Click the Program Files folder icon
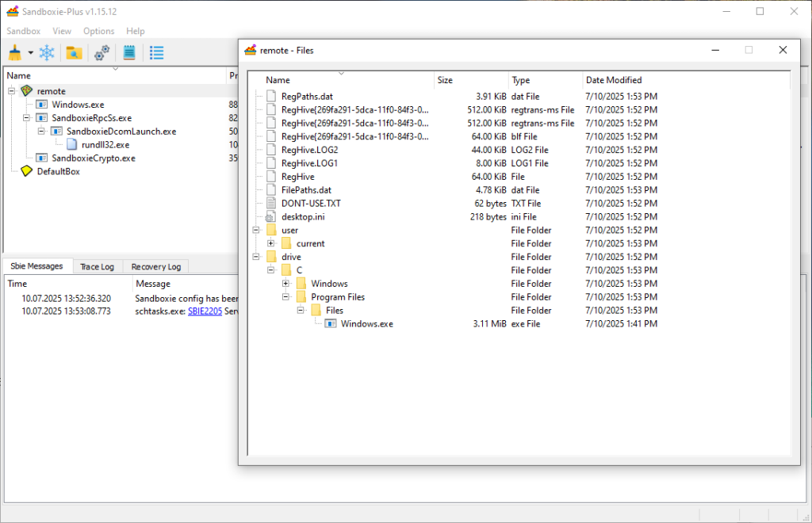The width and height of the screenshot is (812, 523). click(x=301, y=297)
